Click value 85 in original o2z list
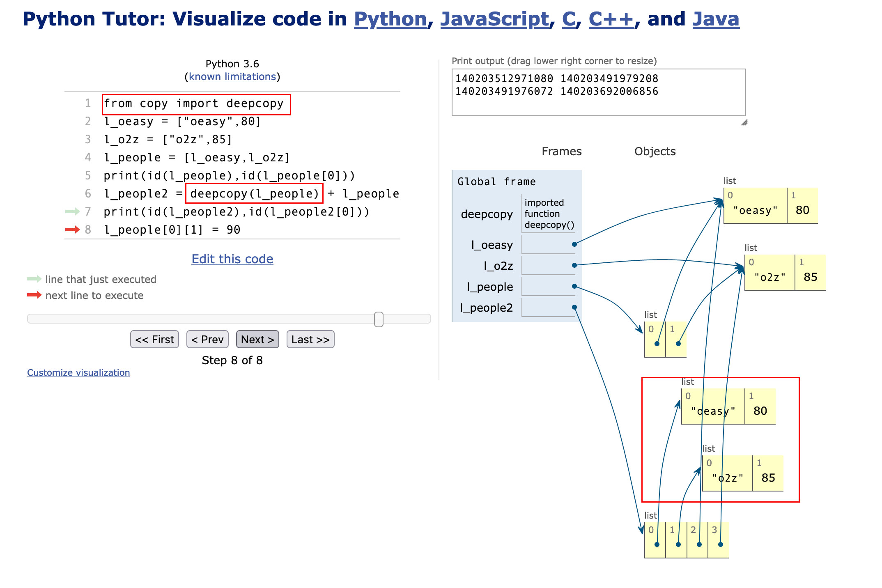This screenshot has height=588, width=882. 811,277
